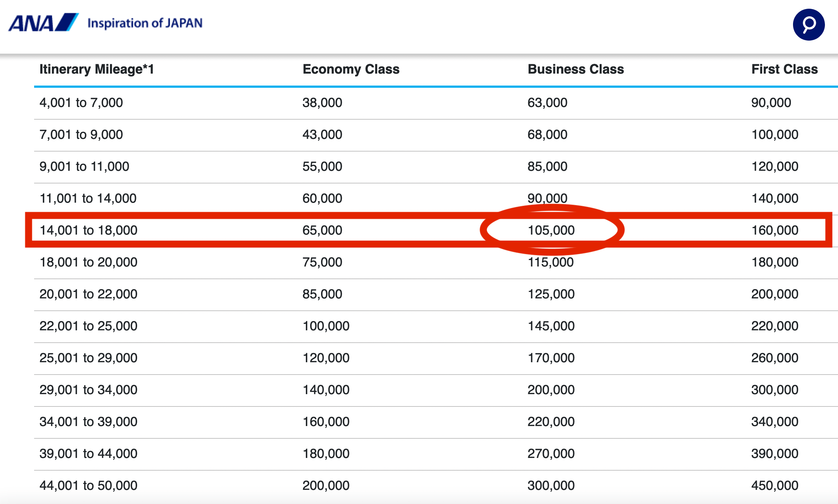Select Economy 180,000 in row 39,001 to 44,000
The image size is (838, 504).
coord(326,454)
